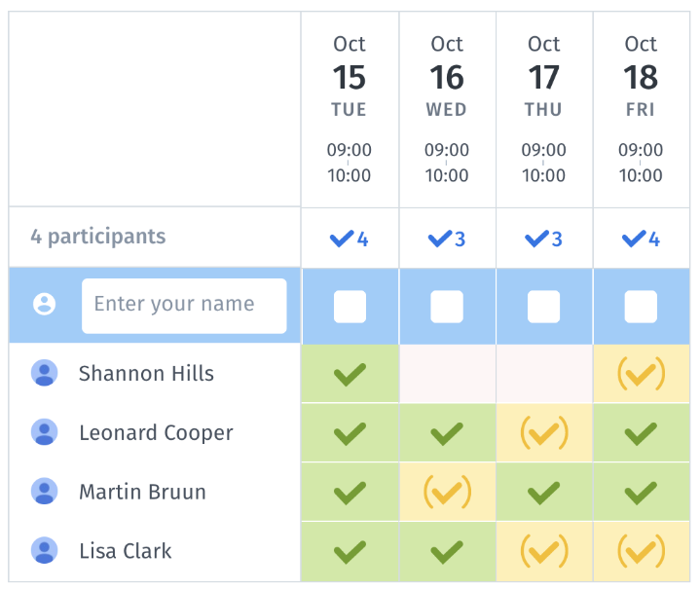Click Shannon Hills avatar icon
Image resolution: width=700 pixels, height=590 pixels.
coord(44,373)
